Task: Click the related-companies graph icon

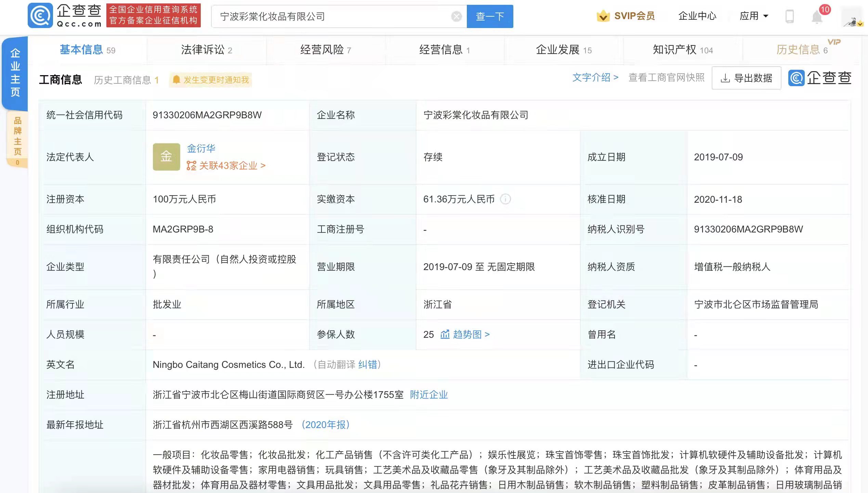Action: (x=191, y=166)
